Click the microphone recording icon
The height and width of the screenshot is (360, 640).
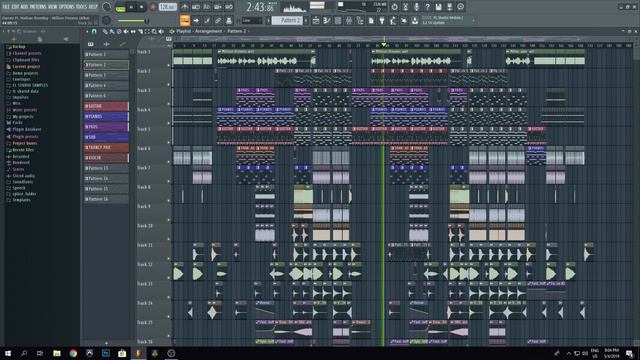pyautogui.click(x=416, y=7)
